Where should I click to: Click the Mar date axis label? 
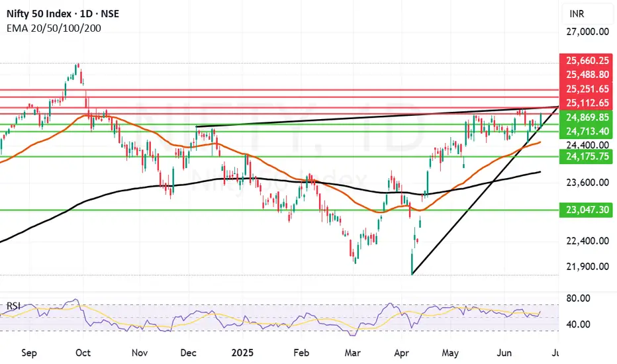click(x=352, y=353)
